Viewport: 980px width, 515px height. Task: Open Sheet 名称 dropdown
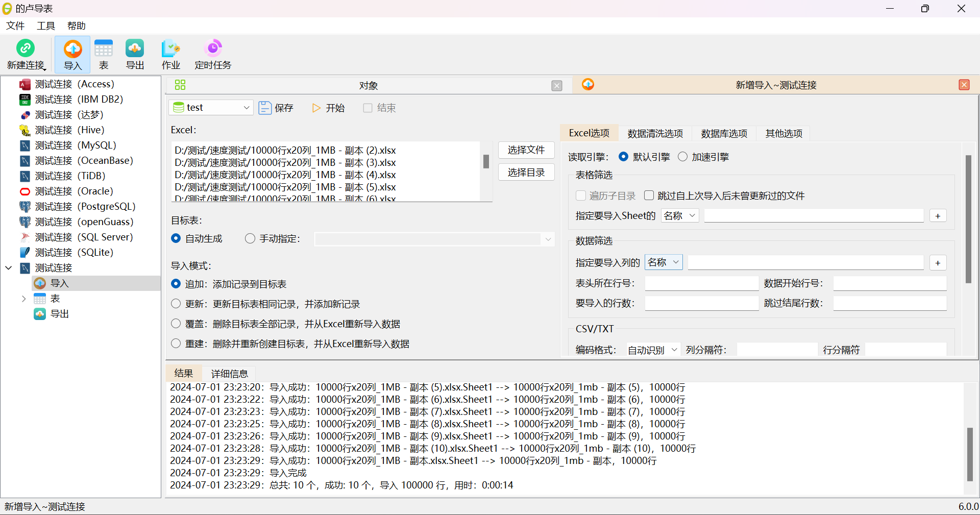(x=680, y=216)
